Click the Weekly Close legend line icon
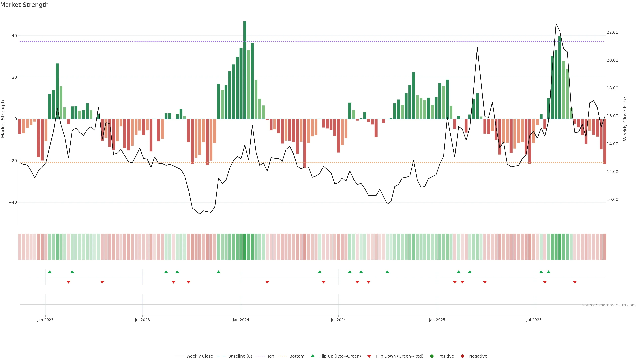Screen dimensions: 644x362 [179, 356]
